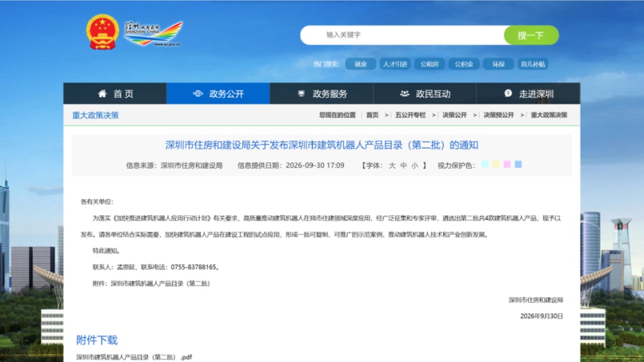Follow the 五公开专栏 breadcrumb link
This screenshot has width=644, height=362.
tap(410, 115)
